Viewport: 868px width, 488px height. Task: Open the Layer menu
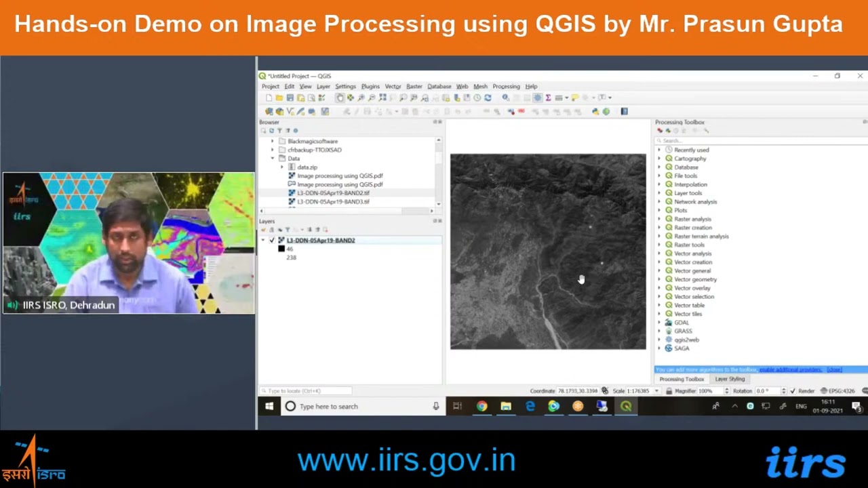(323, 87)
